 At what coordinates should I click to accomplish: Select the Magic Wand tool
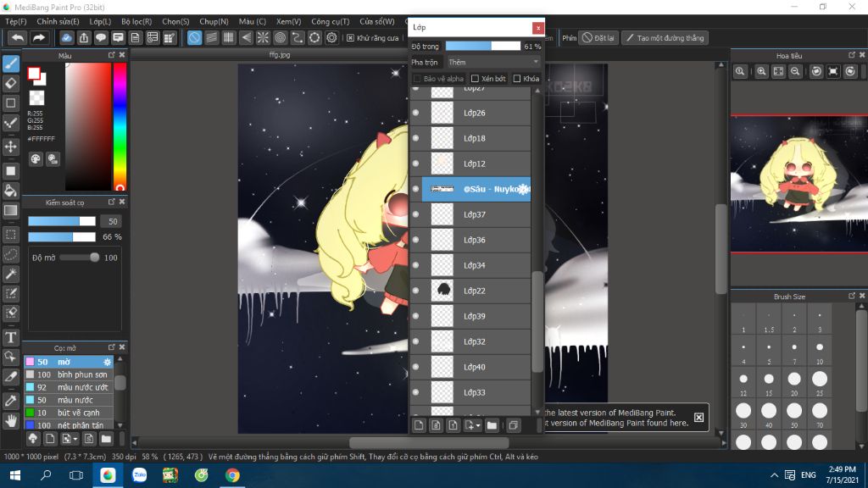[x=10, y=274]
